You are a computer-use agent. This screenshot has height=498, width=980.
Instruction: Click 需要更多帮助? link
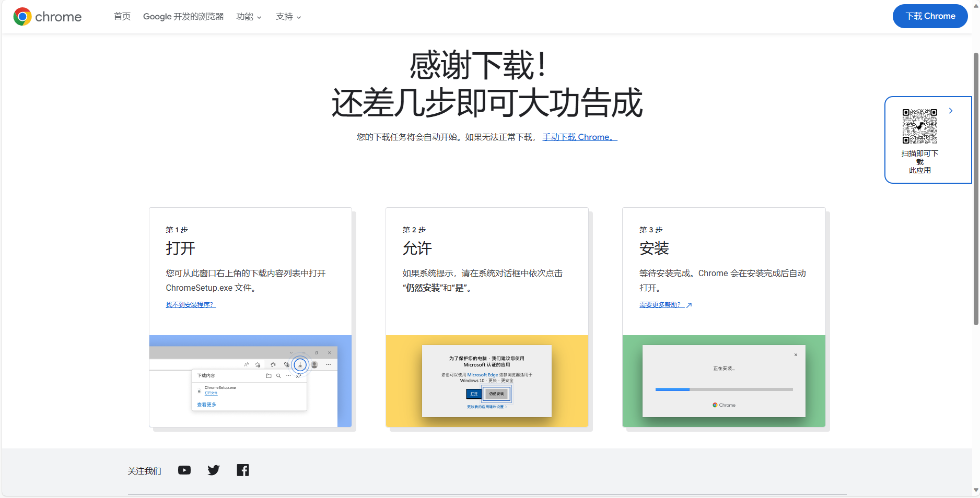point(666,305)
